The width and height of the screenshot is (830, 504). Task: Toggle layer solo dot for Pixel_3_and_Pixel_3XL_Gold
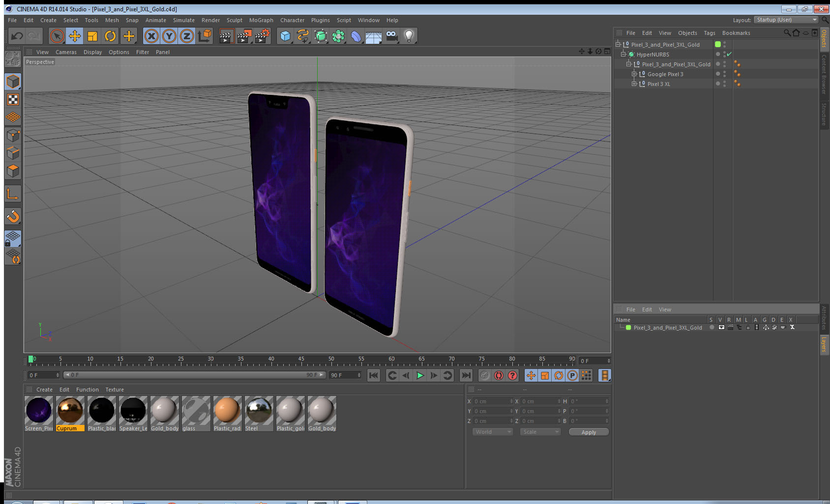[x=712, y=327]
